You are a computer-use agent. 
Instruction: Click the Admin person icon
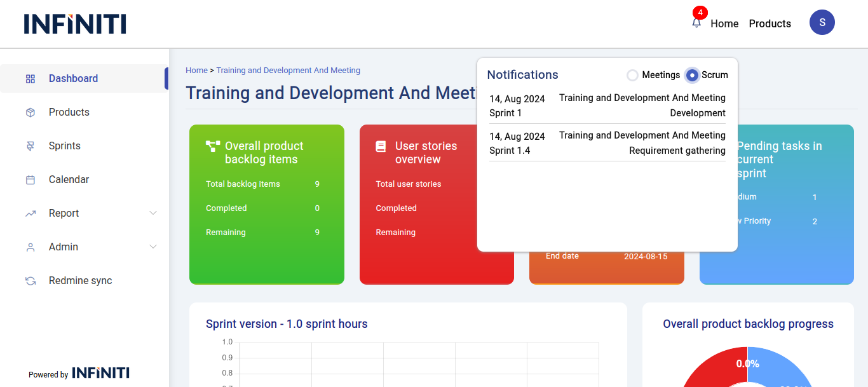pyautogui.click(x=31, y=247)
